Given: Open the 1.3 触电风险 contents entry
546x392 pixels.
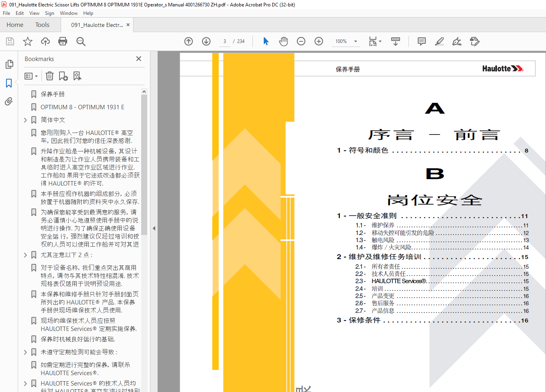Looking at the screenshot, I should point(442,240).
